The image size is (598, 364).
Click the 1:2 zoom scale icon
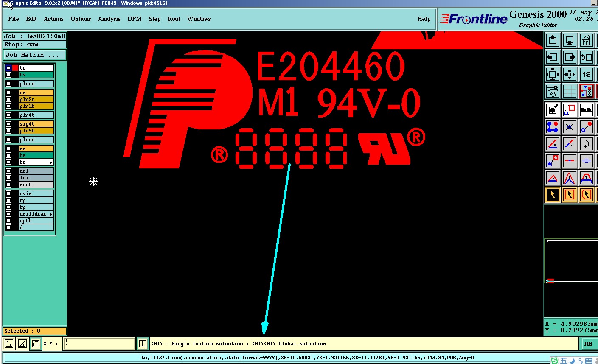click(587, 74)
